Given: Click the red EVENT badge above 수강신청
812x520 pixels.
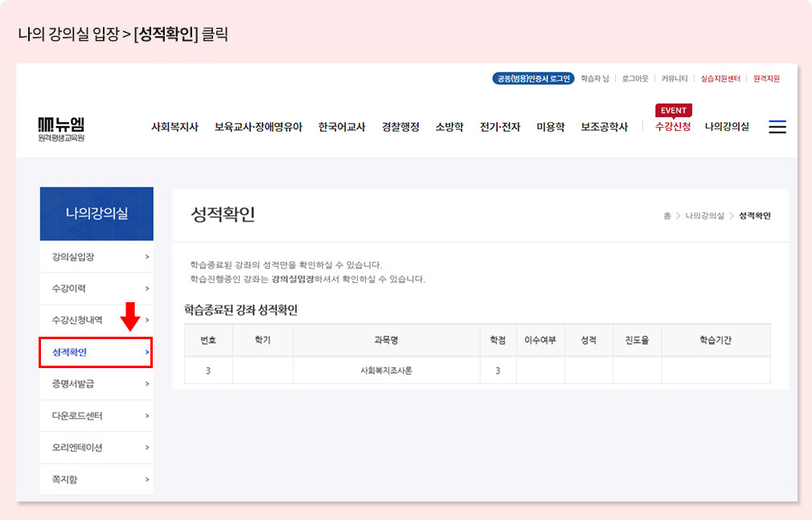Looking at the screenshot, I should [672, 110].
